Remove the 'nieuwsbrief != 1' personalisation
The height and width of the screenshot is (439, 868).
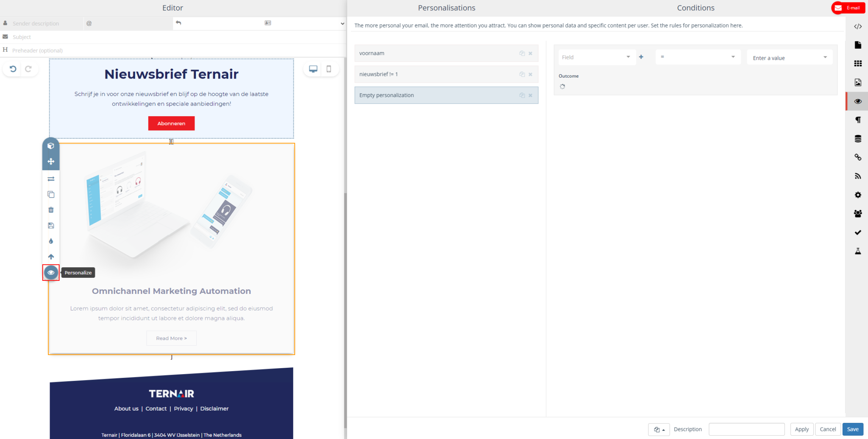click(530, 74)
